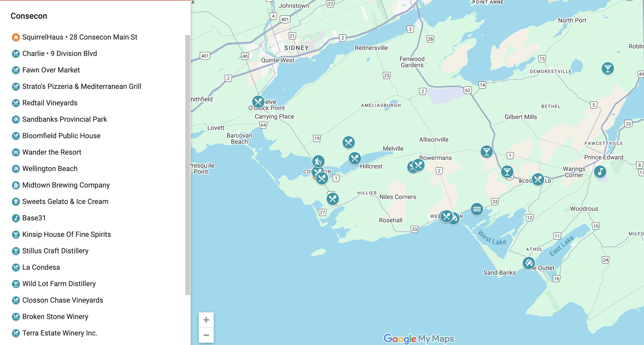Click the beer mug icon by Midtown Brewing
Screen dimensions: 644x345
[x=16, y=185]
